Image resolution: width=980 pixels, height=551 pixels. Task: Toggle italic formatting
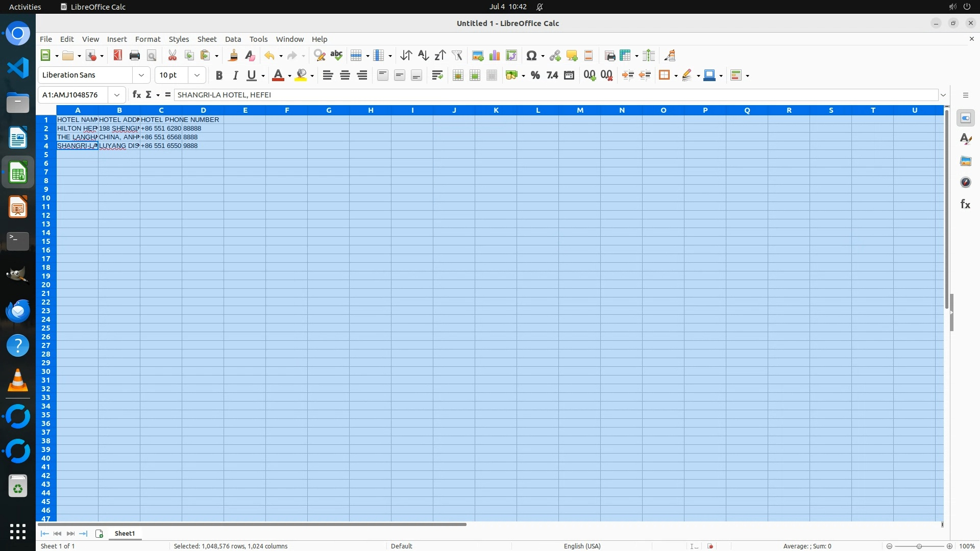(x=235, y=76)
